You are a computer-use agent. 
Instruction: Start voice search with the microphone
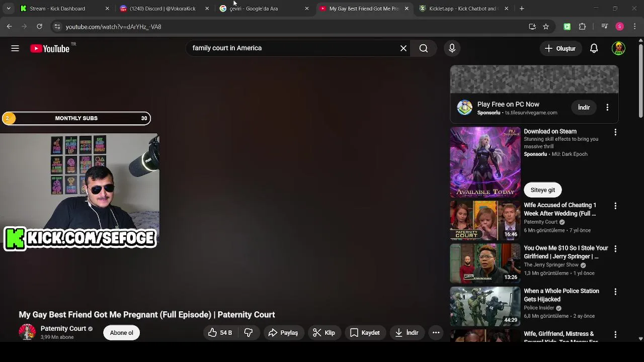pos(452,48)
